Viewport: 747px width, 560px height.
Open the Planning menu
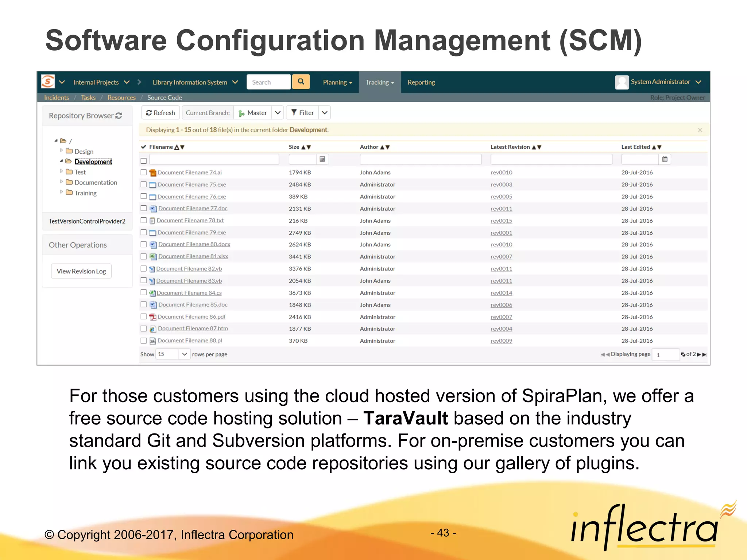coord(337,82)
